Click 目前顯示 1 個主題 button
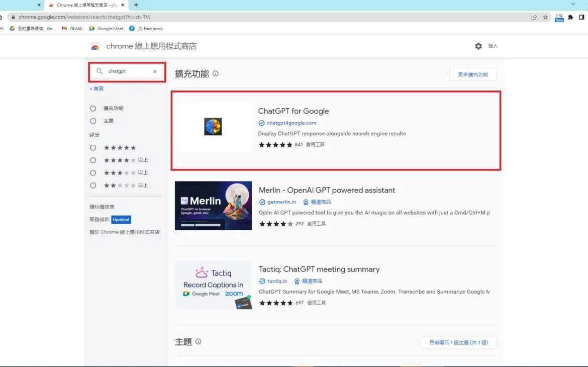 pyautogui.click(x=458, y=342)
